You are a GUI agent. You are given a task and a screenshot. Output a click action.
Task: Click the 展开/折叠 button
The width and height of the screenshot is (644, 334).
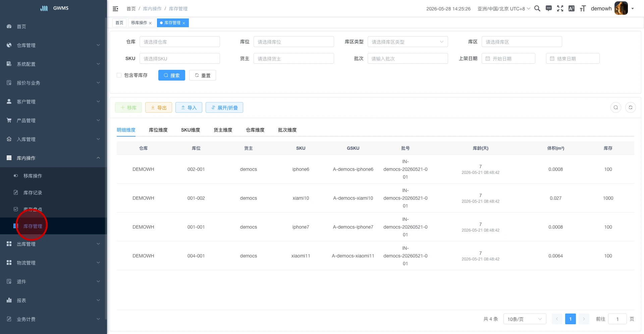pyautogui.click(x=224, y=108)
